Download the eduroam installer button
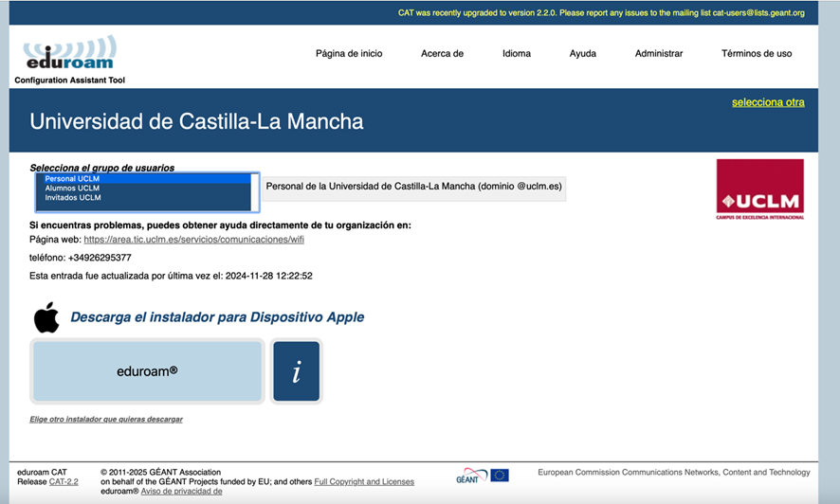 pyautogui.click(x=147, y=371)
